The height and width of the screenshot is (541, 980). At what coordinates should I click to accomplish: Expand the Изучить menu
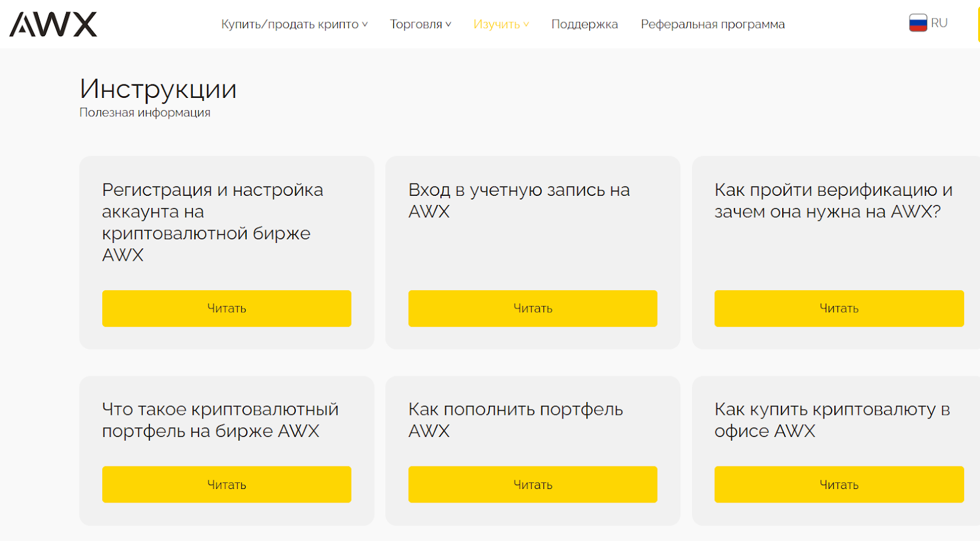[x=500, y=24]
